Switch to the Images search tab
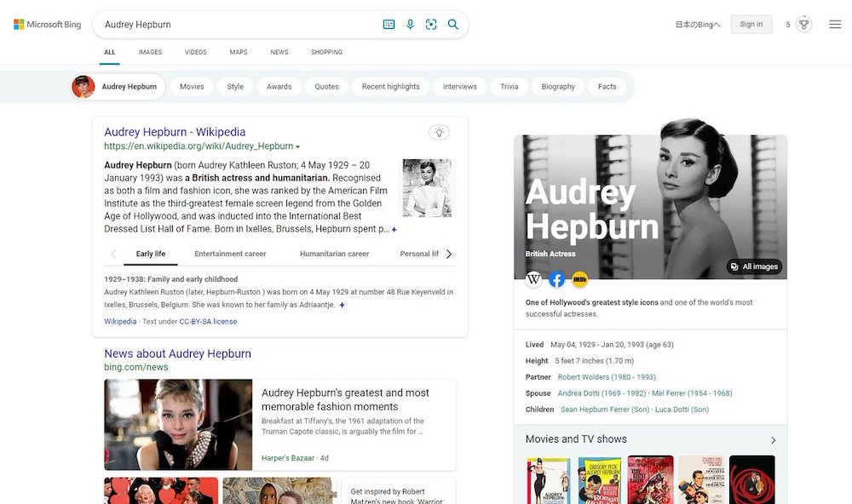The height and width of the screenshot is (504, 852). (150, 52)
